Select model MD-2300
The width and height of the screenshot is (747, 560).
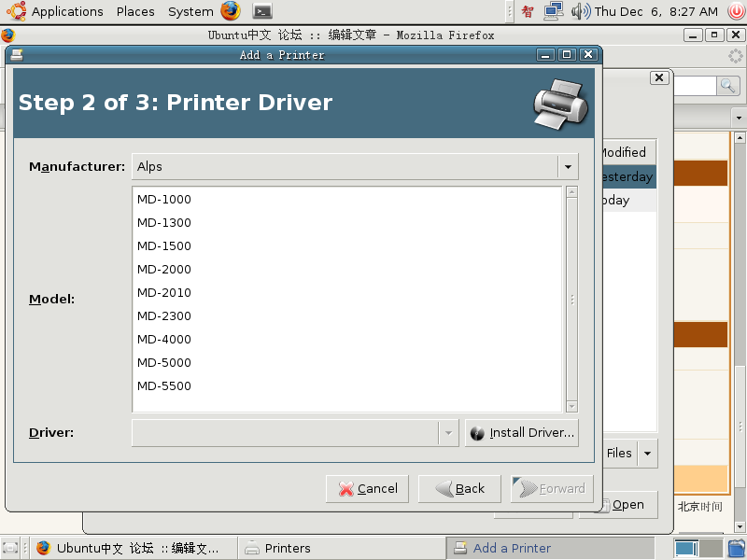pyautogui.click(x=346, y=315)
